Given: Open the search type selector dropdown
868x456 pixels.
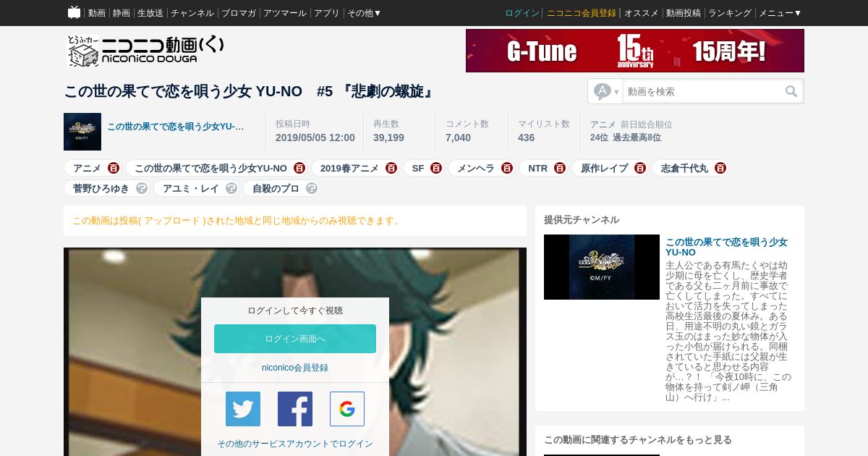Looking at the screenshot, I should click(606, 91).
